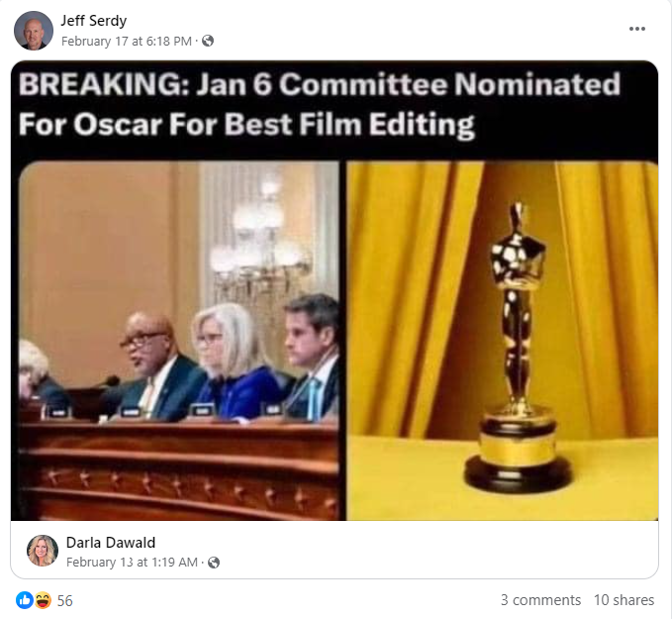Click the February 17 at 6:18 PM timestamp
The image size is (672, 619).
(x=127, y=42)
